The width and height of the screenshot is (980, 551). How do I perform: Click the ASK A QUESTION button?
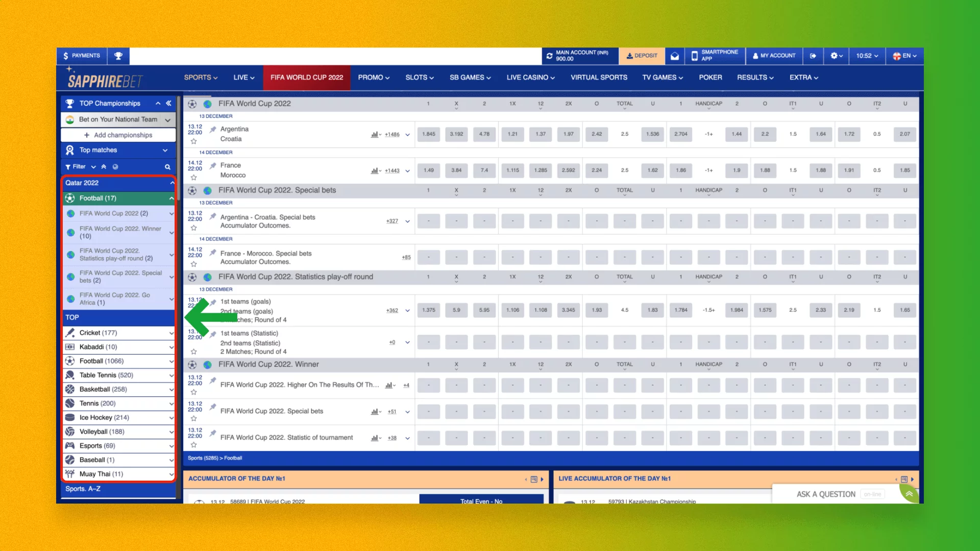coord(826,494)
